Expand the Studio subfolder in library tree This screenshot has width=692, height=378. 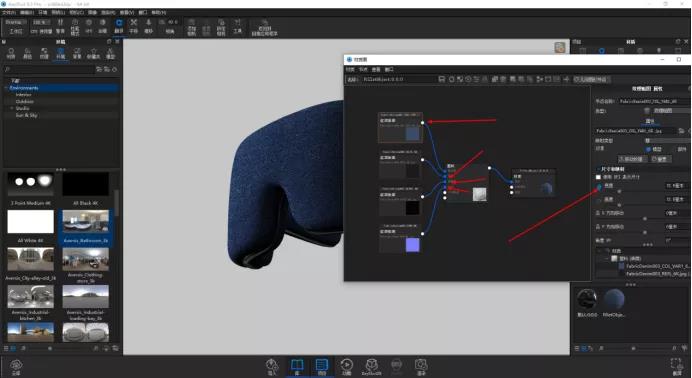pyautogui.click(x=12, y=108)
